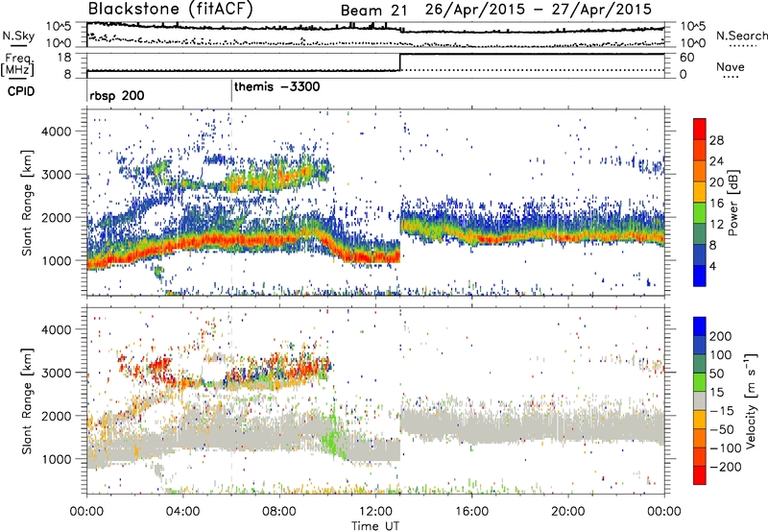Click the red top segment of Power colorbar
The width and height of the screenshot is (768, 532).
click(x=700, y=129)
